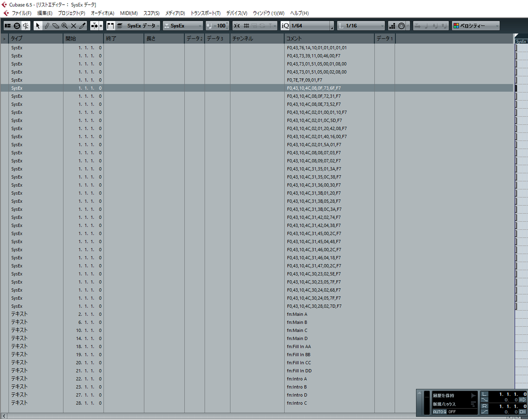
Task: Open the トランスポート(T) menu
Action: pyautogui.click(x=205, y=13)
